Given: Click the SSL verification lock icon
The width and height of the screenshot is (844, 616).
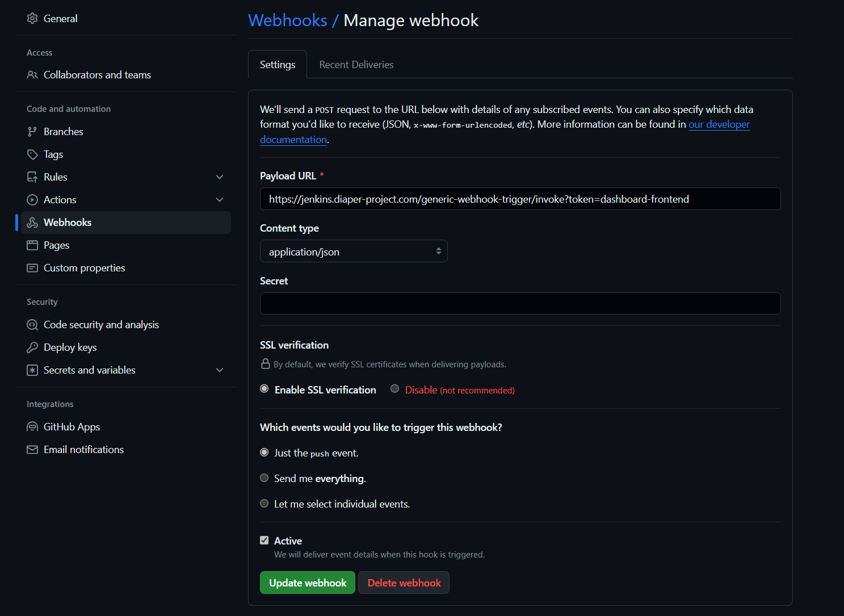Looking at the screenshot, I should tap(265, 364).
